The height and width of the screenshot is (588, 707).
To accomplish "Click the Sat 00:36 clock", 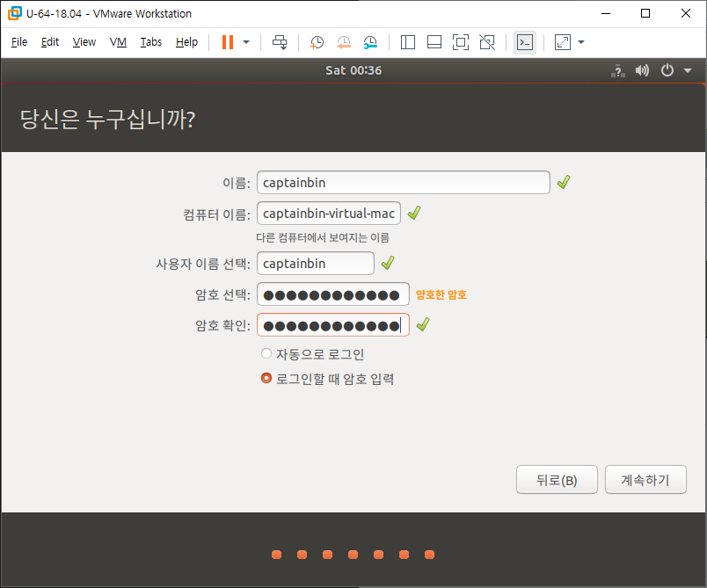I will (x=353, y=70).
